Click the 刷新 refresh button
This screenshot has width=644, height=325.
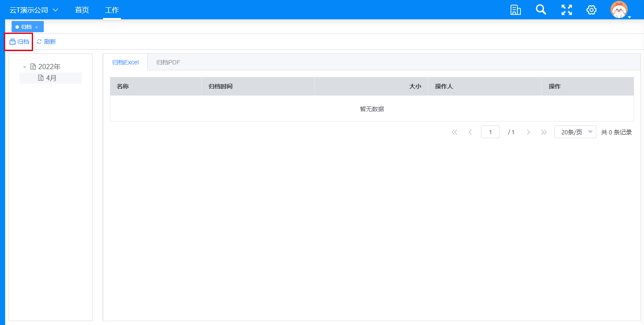(x=46, y=42)
